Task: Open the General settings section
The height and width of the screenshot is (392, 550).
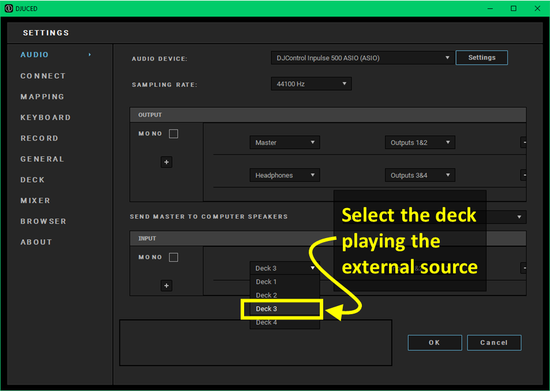Action: pos(42,159)
